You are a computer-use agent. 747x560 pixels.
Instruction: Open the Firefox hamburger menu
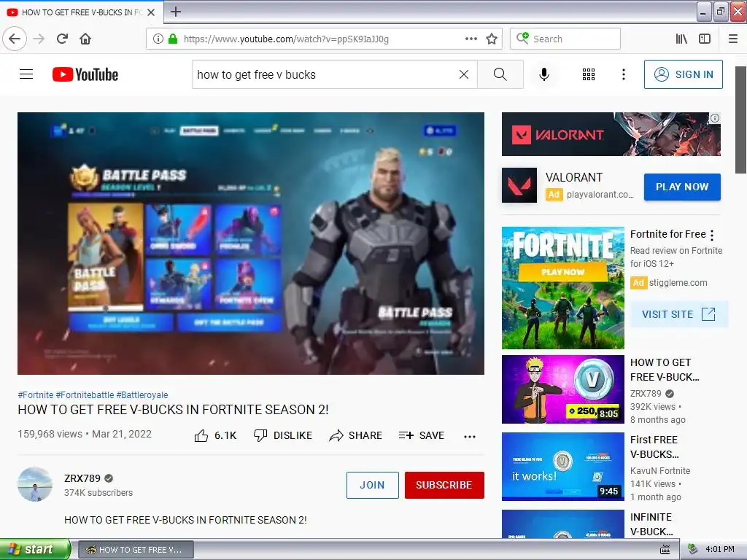click(x=732, y=39)
